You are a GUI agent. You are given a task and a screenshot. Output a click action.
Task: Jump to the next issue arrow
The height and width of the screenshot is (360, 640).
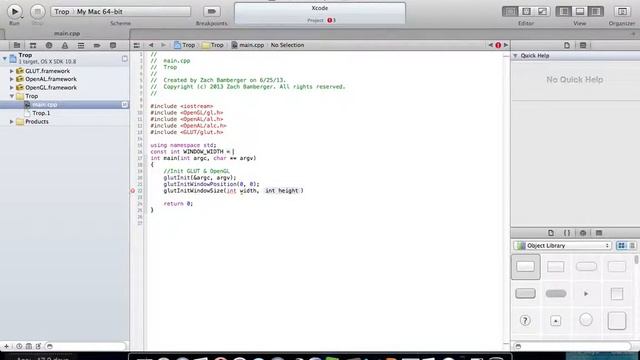pos(506,45)
